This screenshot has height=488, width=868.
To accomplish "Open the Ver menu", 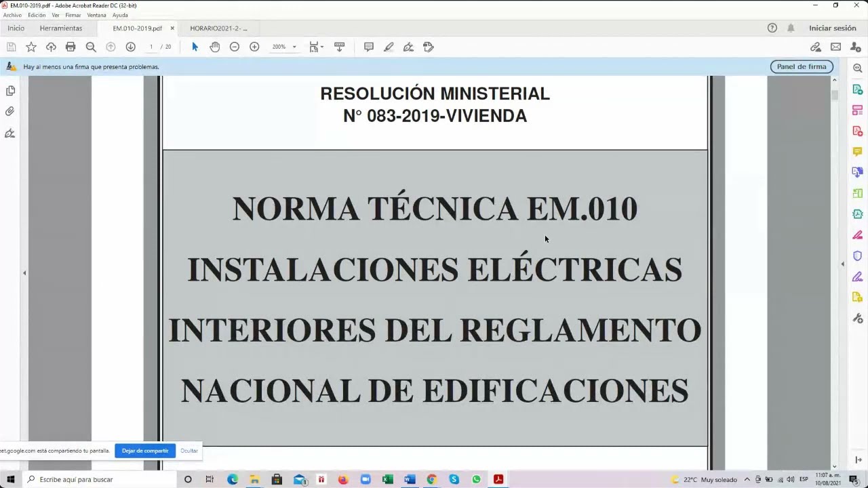I will coord(56,15).
